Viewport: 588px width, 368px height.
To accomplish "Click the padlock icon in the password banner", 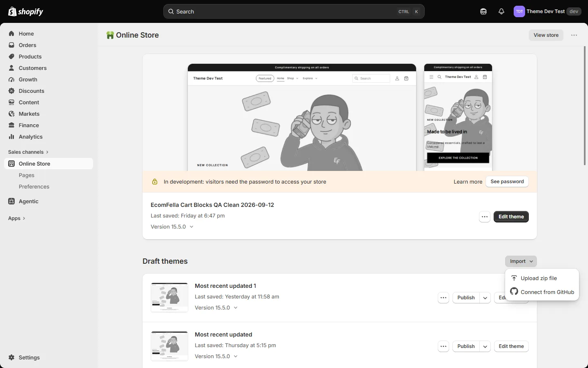I will [155, 182].
